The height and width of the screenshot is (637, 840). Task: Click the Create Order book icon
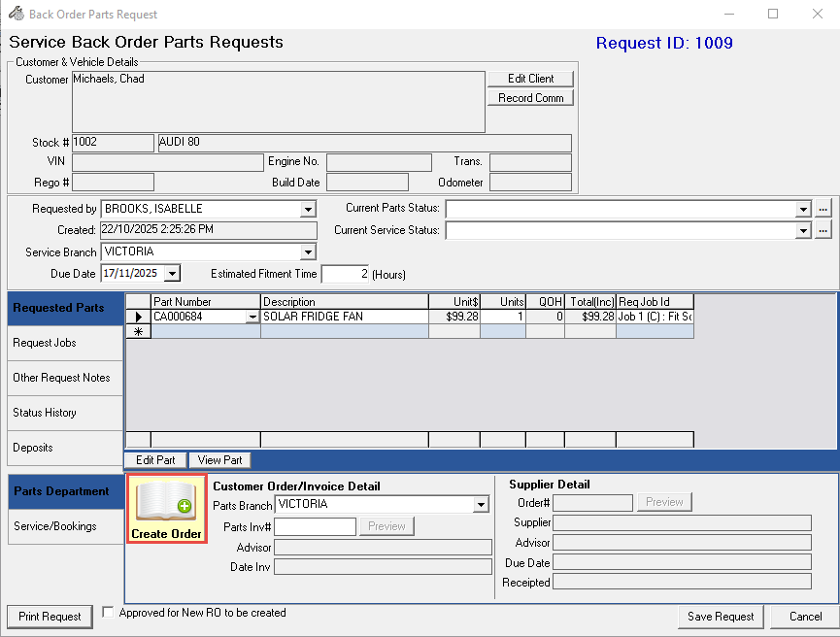click(x=166, y=501)
